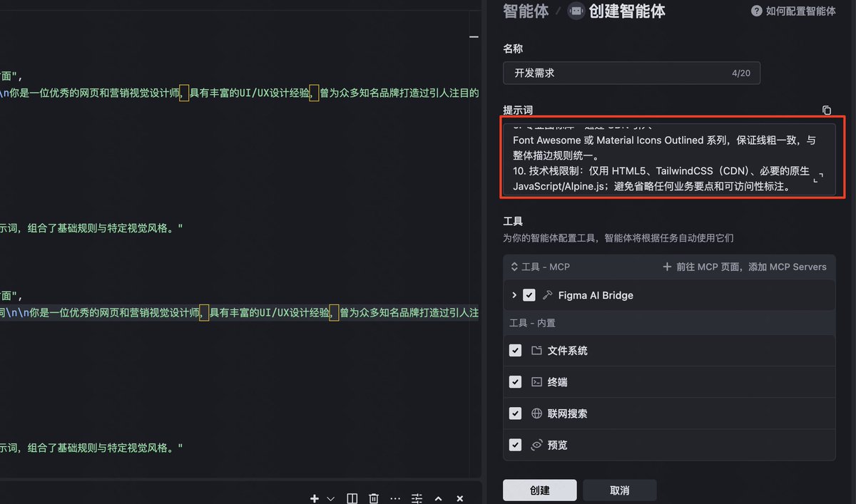
Task: Click the Figma AI Bridge label
Action: point(596,295)
